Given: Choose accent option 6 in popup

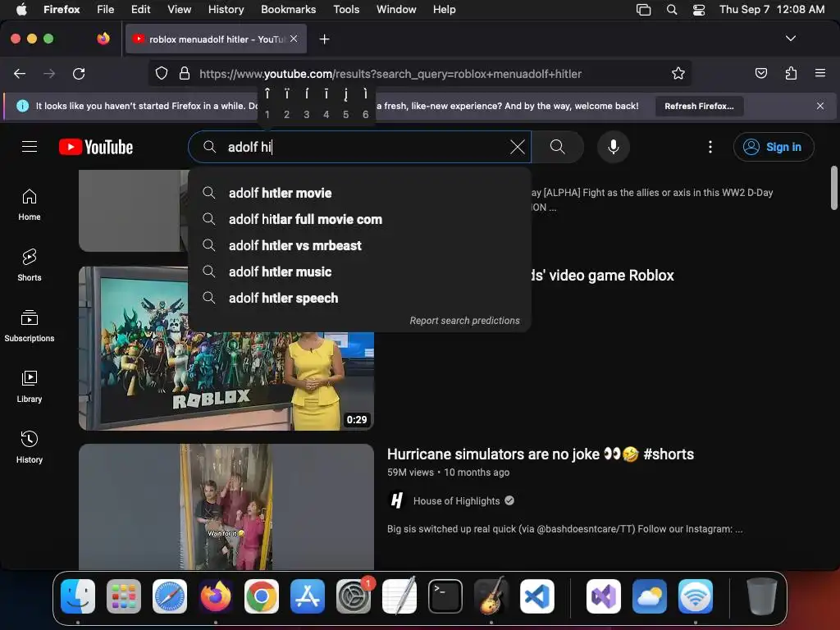Looking at the screenshot, I should [x=365, y=104].
